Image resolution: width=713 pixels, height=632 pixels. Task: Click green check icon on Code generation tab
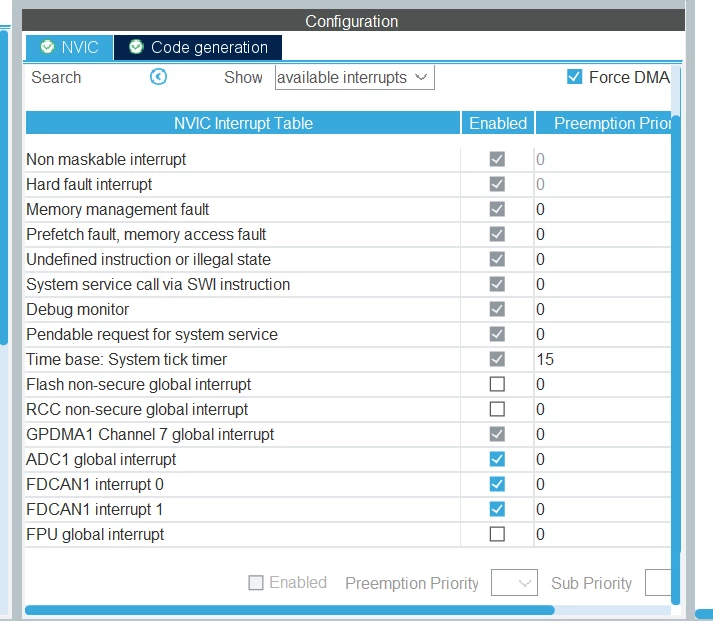click(136, 46)
